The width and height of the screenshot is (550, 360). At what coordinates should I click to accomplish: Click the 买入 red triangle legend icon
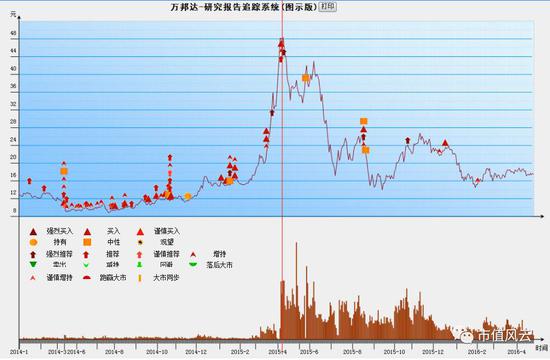click(x=87, y=232)
